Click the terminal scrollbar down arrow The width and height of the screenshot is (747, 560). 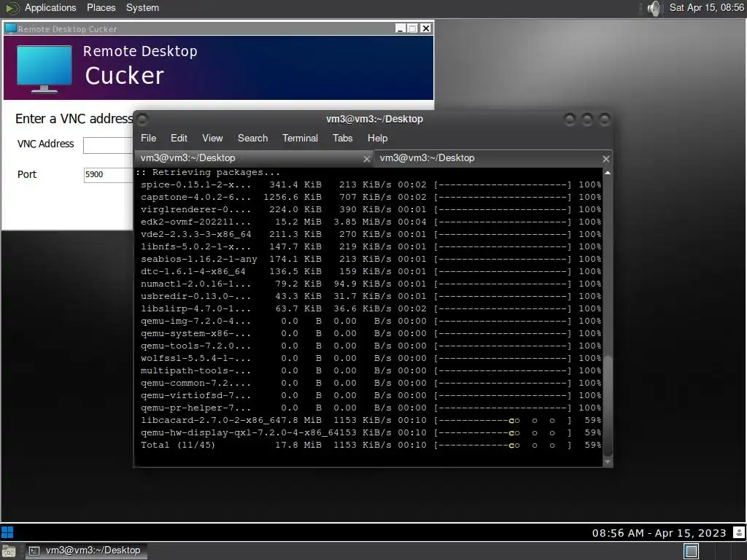click(608, 462)
